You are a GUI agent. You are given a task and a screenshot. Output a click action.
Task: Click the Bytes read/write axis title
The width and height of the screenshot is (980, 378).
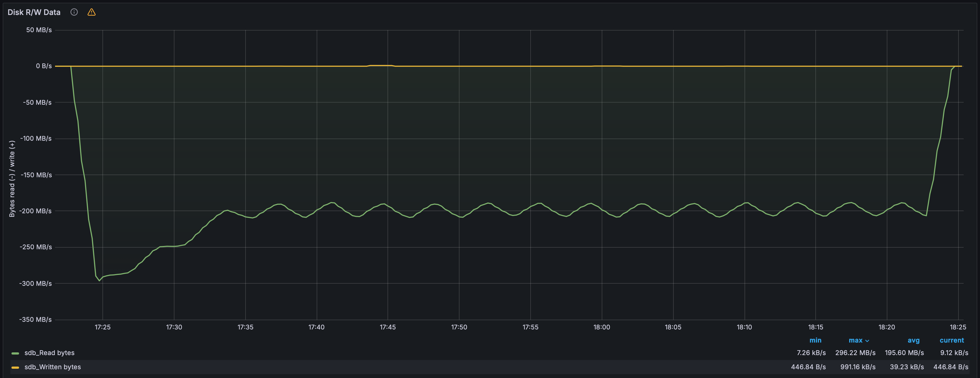pos(12,179)
